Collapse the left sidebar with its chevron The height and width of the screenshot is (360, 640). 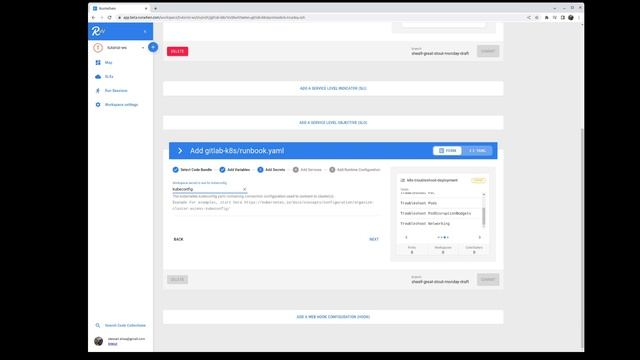coord(145,31)
